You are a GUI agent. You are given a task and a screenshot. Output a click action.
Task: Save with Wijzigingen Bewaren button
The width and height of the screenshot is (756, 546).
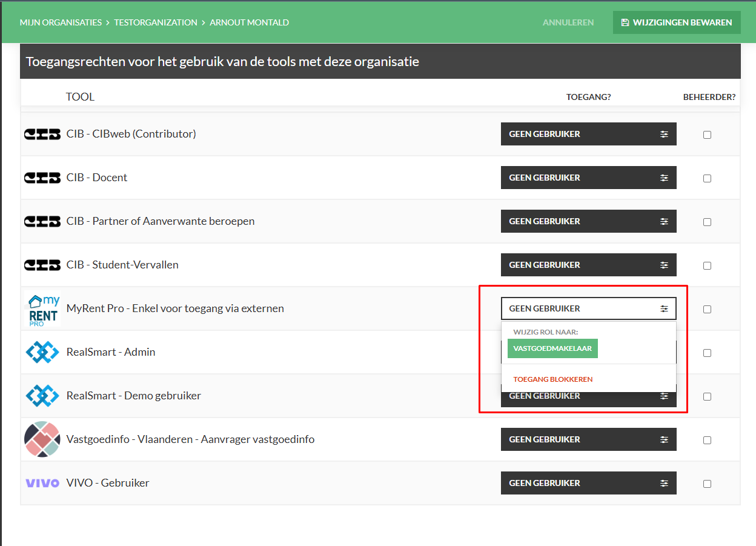pyautogui.click(x=677, y=22)
